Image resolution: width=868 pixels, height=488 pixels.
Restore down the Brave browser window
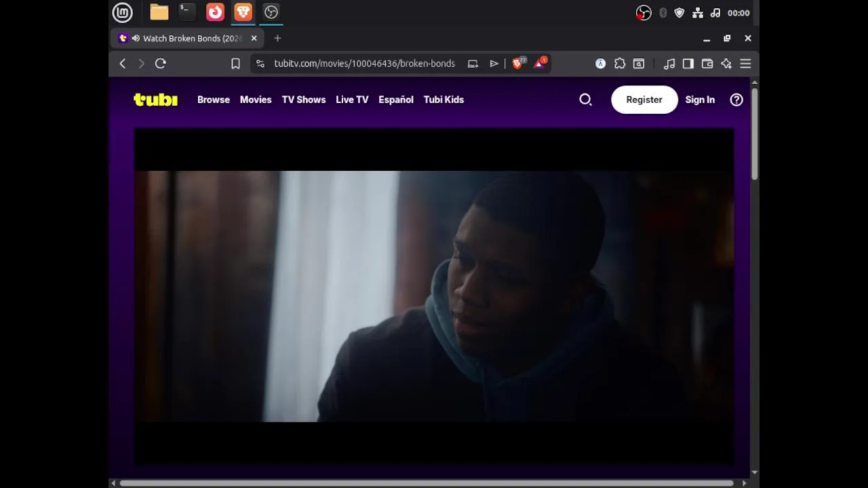[x=727, y=39]
